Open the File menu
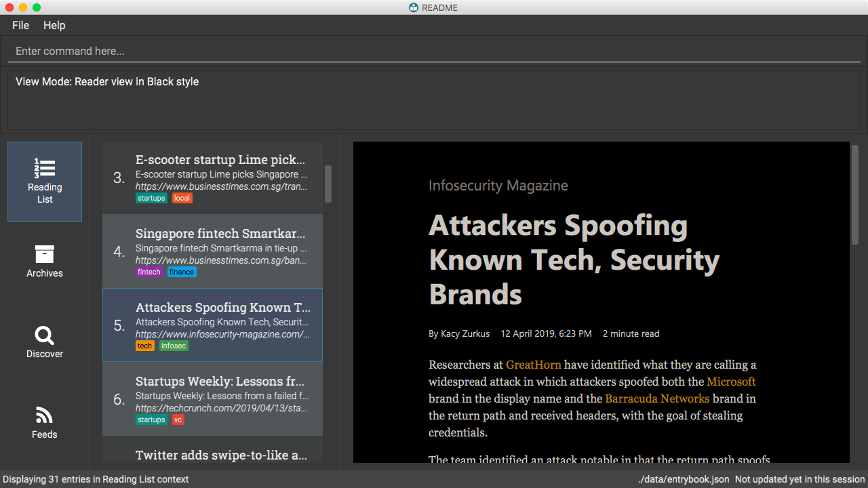 [x=21, y=25]
